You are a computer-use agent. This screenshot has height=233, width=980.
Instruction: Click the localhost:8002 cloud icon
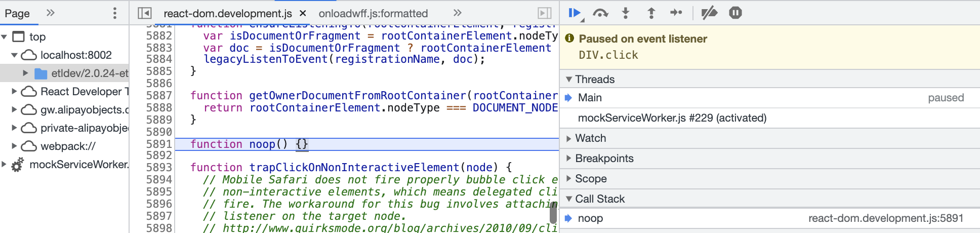pyautogui.click(x=29, y=55)
